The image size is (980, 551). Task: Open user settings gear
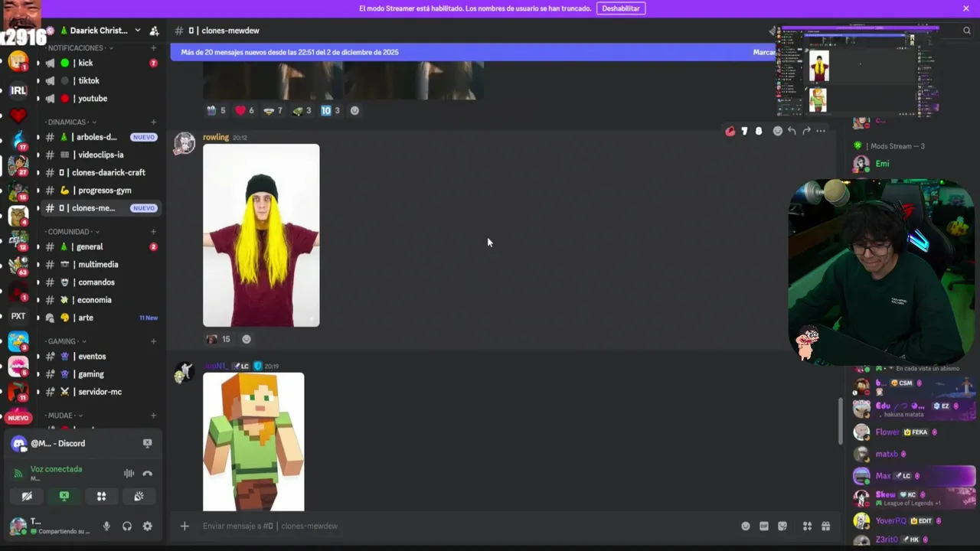point(148,527)
